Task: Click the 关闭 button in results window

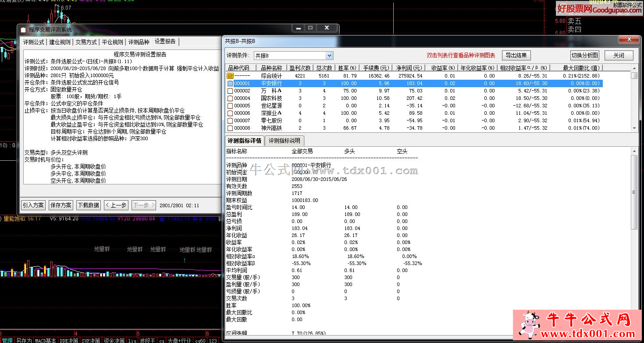Action: 619,55
